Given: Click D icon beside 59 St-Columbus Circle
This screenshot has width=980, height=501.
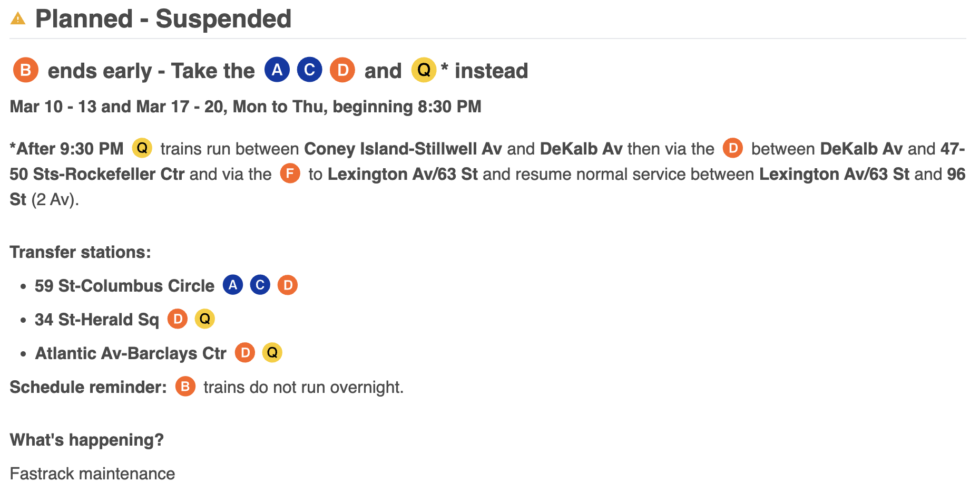Looking at the screenshot, I should (x=288, y=285).
